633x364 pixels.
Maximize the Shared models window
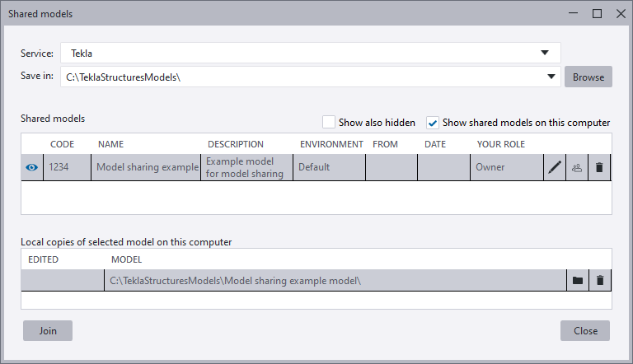point(597,13)
